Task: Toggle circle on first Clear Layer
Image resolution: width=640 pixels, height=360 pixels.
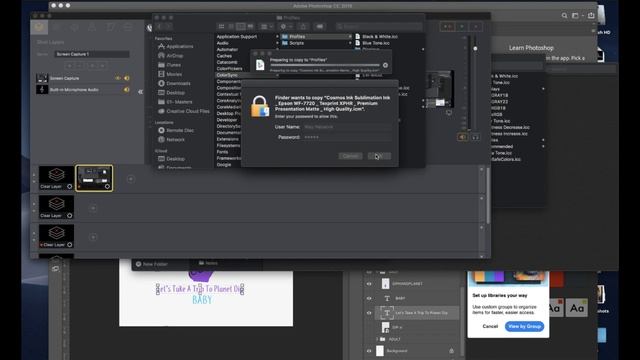Action: tap(69, 187)
